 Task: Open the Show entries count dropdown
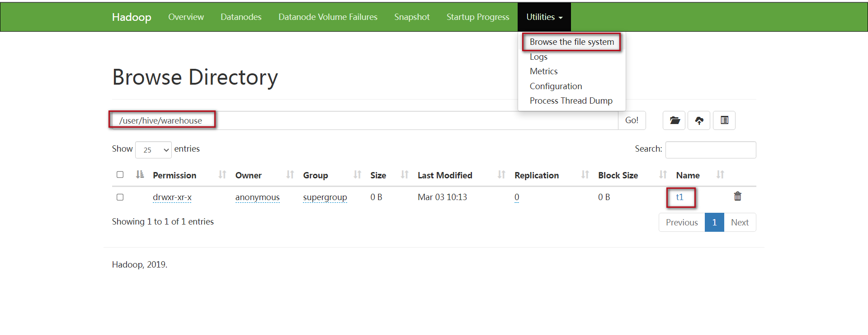tap(153, 150)
